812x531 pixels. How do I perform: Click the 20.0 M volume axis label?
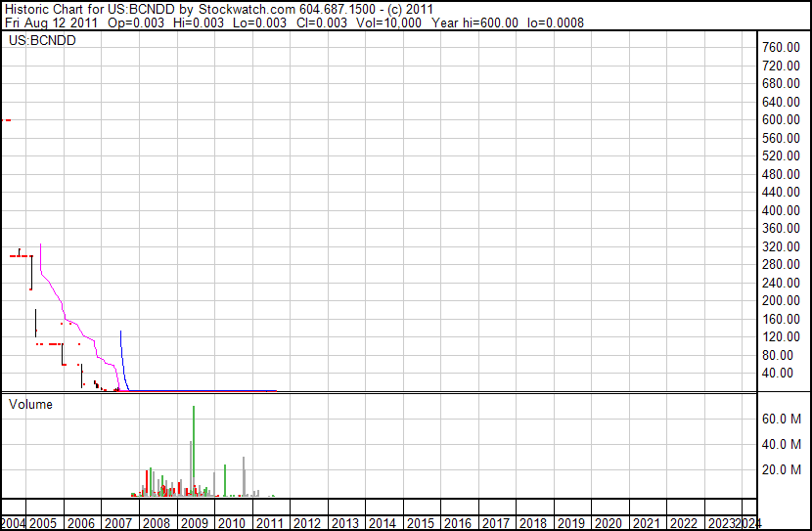coord(783,469)
